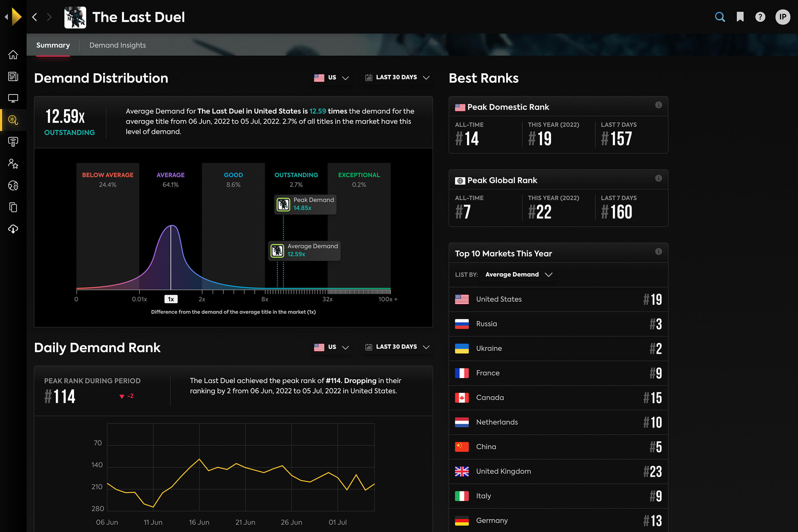Click the Average 64.1% band label
Screen dimensions: 798x532
[171, 180]
